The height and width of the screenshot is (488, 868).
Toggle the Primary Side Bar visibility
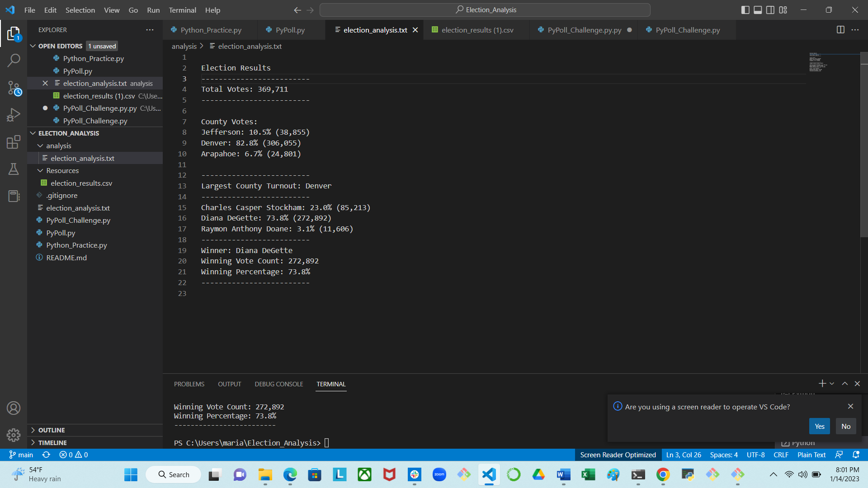tap(745, 9)
